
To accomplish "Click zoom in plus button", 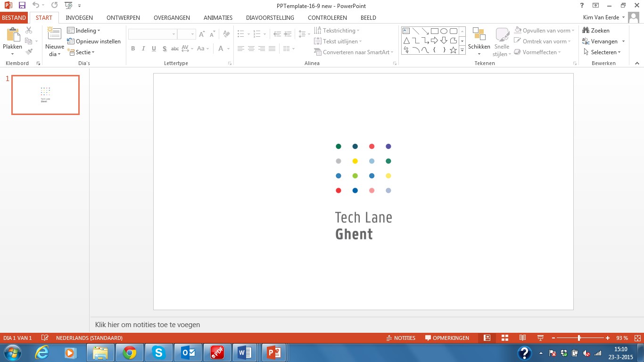I will [608, 338].
